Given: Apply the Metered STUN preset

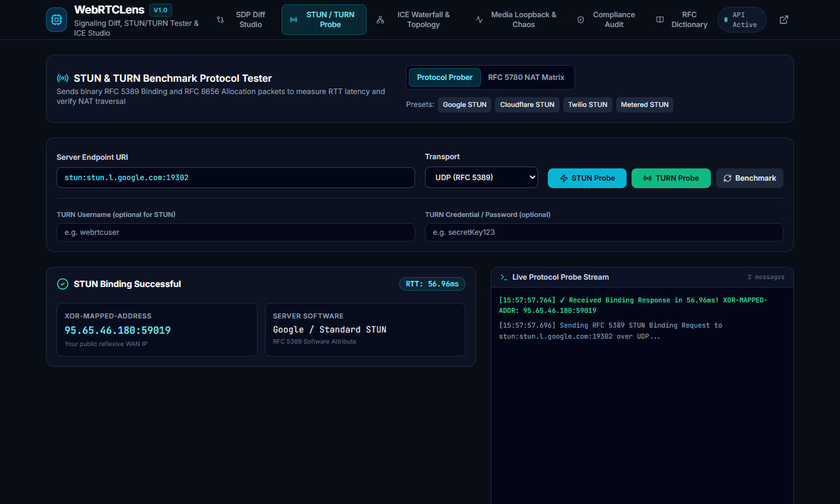Looking at the screenshot, I should [644, 104].
